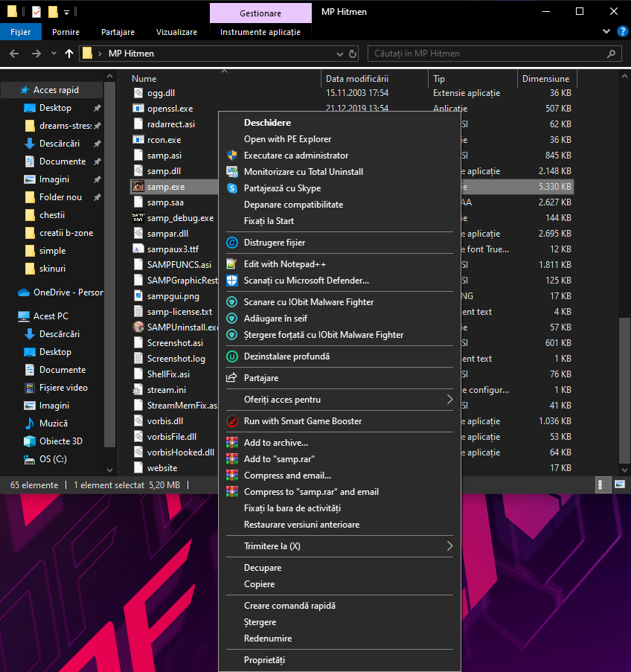Click the search magnifier icon
The image size is (631, 672).
coord(612,54)
